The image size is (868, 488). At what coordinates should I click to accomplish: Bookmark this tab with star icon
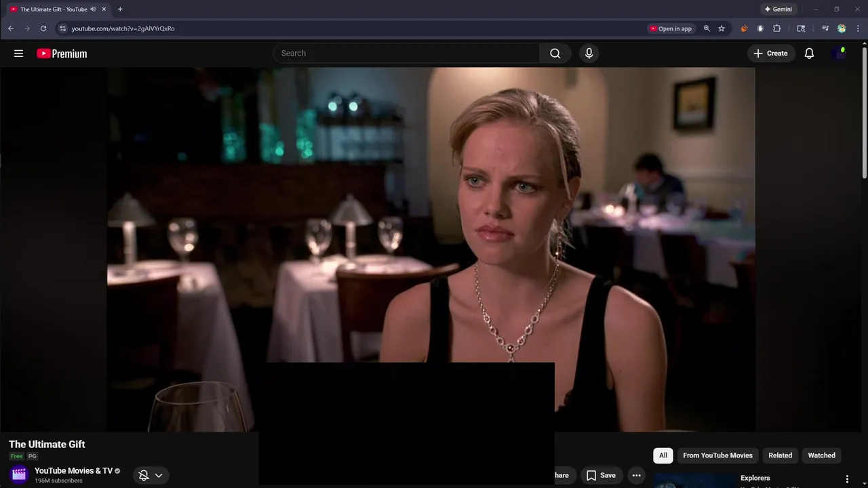tap(722, 28)
